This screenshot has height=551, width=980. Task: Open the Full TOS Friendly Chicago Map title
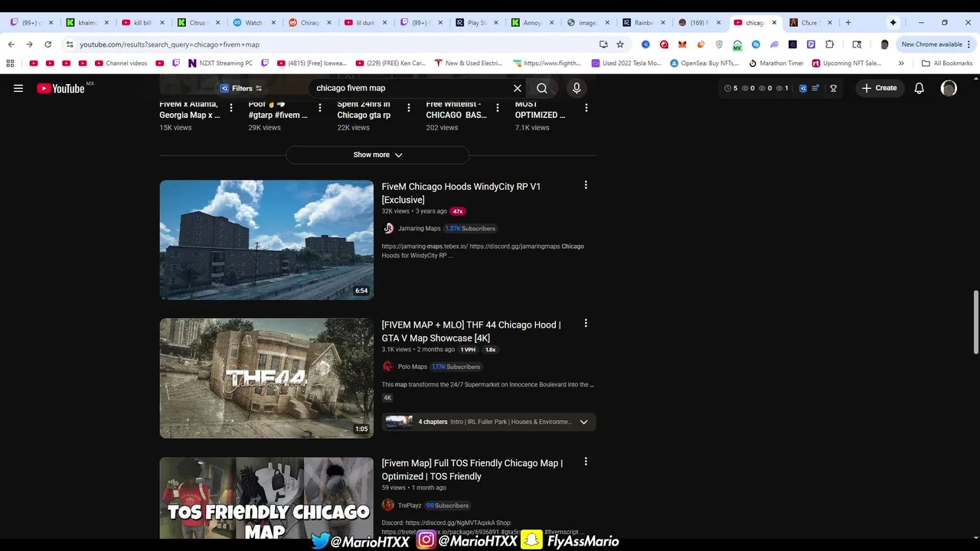[x=472, y=469]
